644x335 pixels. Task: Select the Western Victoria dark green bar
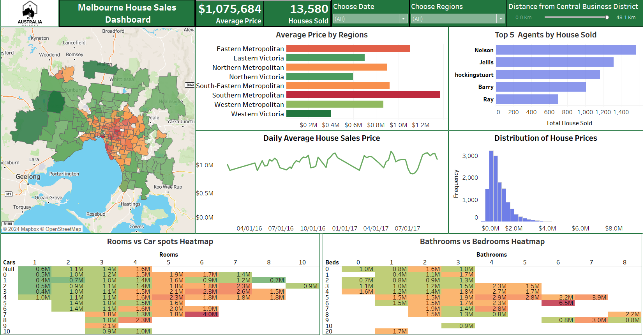point(308,113)
